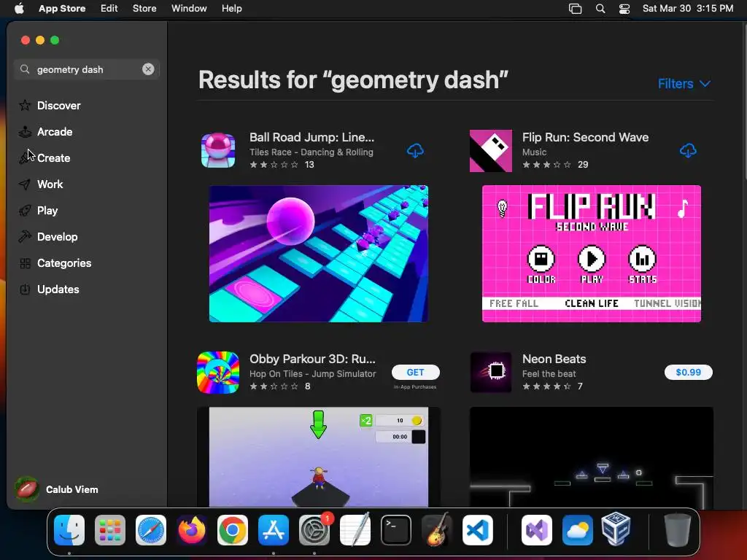The width and height of the screenshot is (747, 560).
Task: Launch Safari from the Dock
Action: tap(151, 530)
